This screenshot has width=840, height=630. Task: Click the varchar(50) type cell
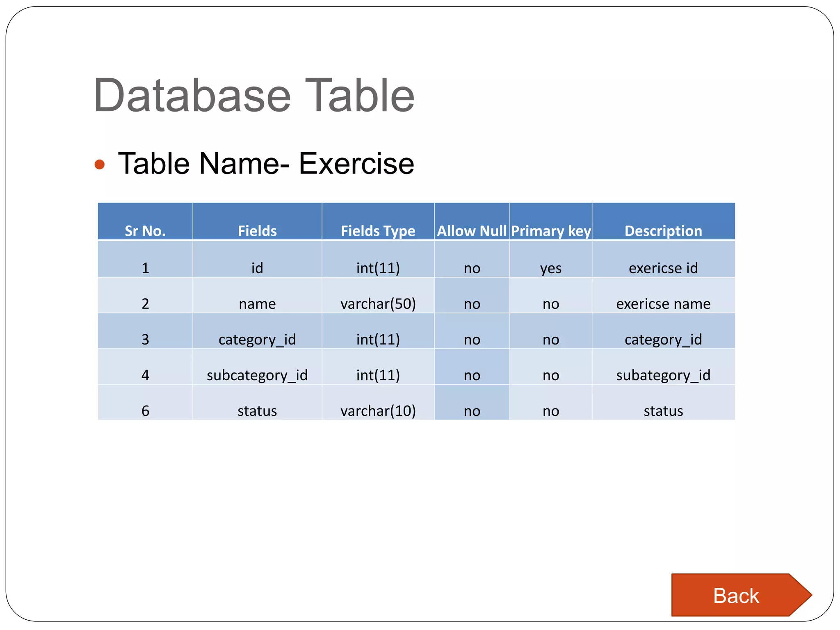[x=378, y=304]
